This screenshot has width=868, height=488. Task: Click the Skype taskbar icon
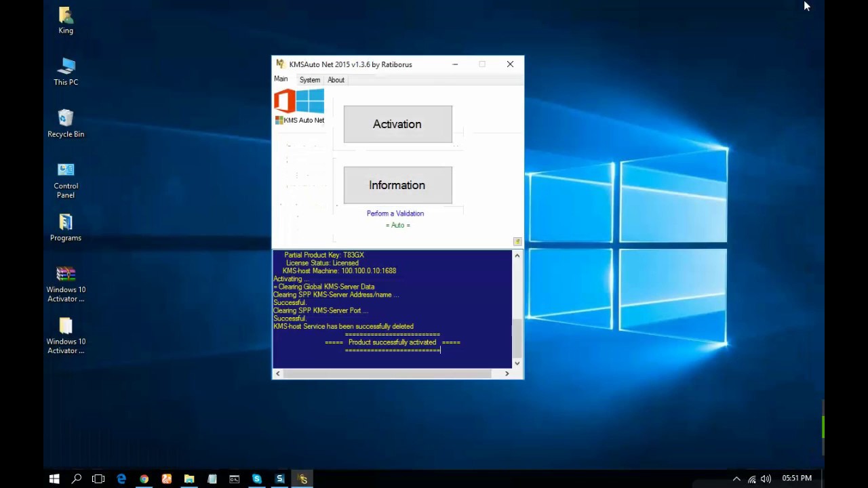[x=257, y=479]
